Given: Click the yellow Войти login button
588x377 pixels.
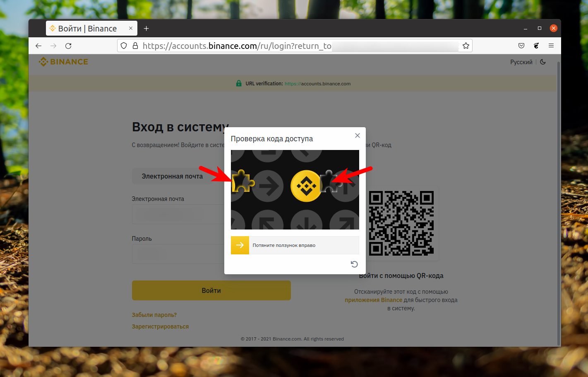Looking at the screenshot, I should 211,290.
